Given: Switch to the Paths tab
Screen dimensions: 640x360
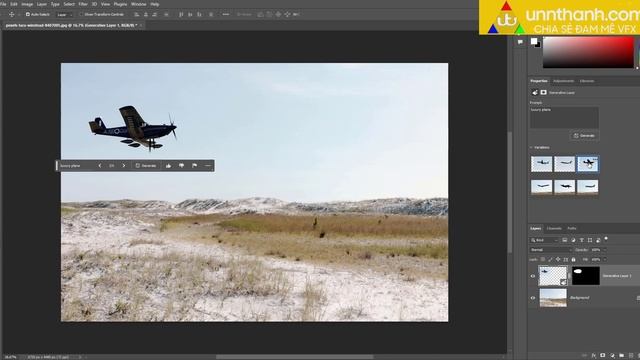Looking at the screenshot, I should [x=572, y=229].
